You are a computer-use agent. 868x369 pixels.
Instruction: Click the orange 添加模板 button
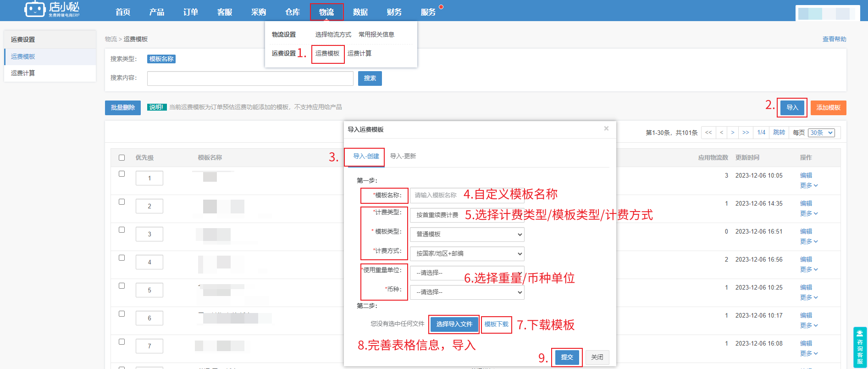click(828, 108)
